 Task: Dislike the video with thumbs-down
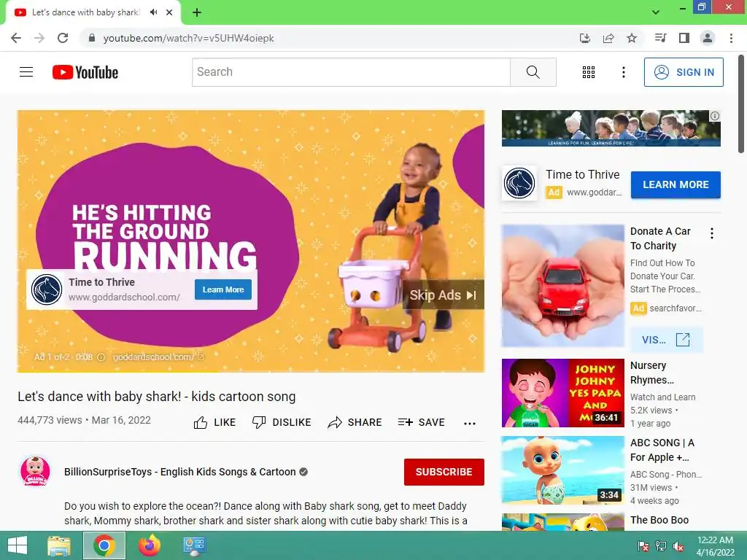tap(282, 422)
